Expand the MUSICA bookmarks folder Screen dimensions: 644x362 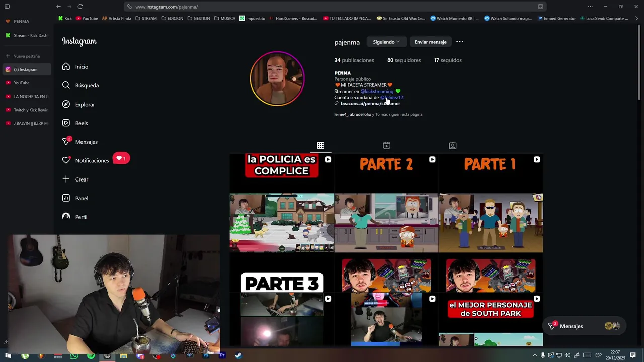[x=225, y=18]
